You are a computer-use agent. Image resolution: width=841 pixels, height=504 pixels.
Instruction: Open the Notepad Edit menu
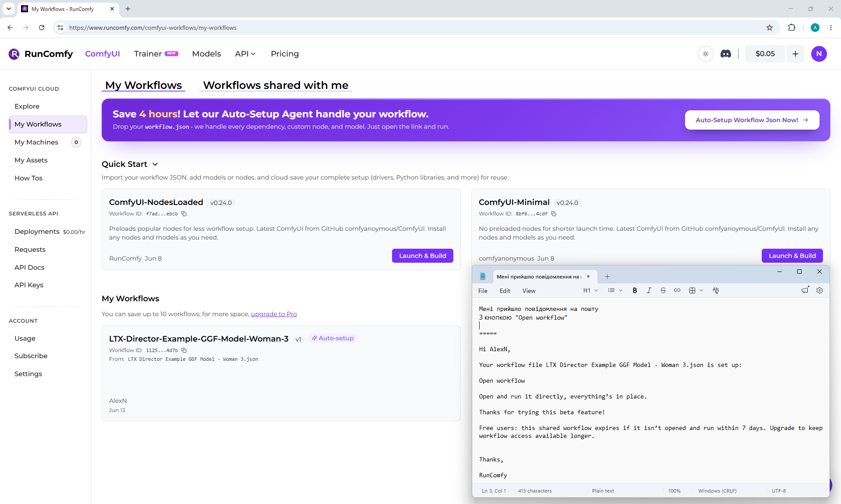click(505, 291)
